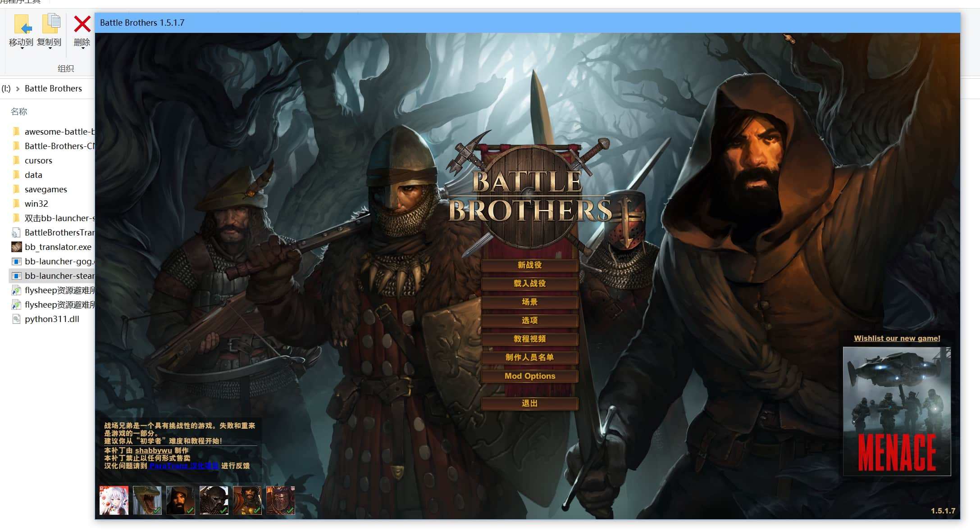Screen dimensions: 980x531
Task: Open the 选项 options button
Action: (529, 321)
